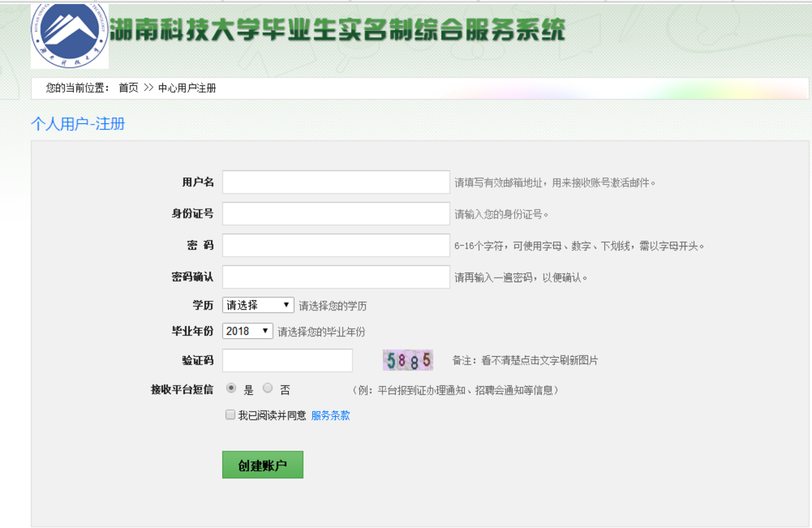Screen dimensions: 812x528
Task: Click into the 身份证号 ID number field
Action: [x=336, y=214]
